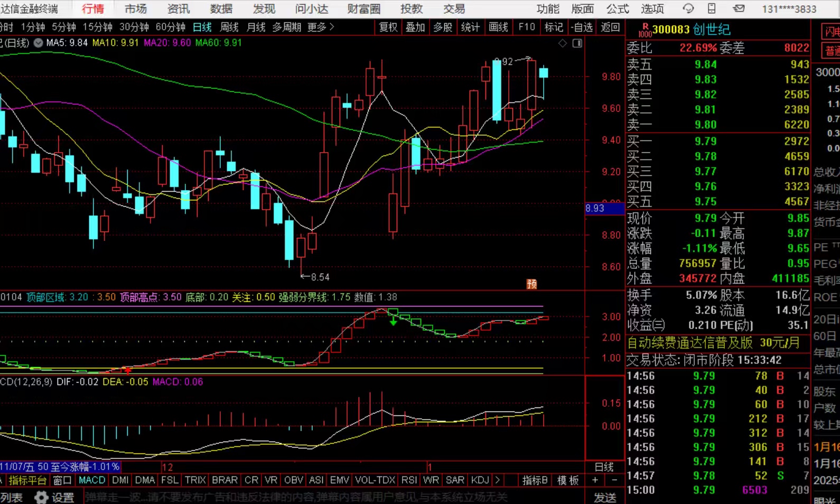Open the 版面 layout menu

[583, 8]
